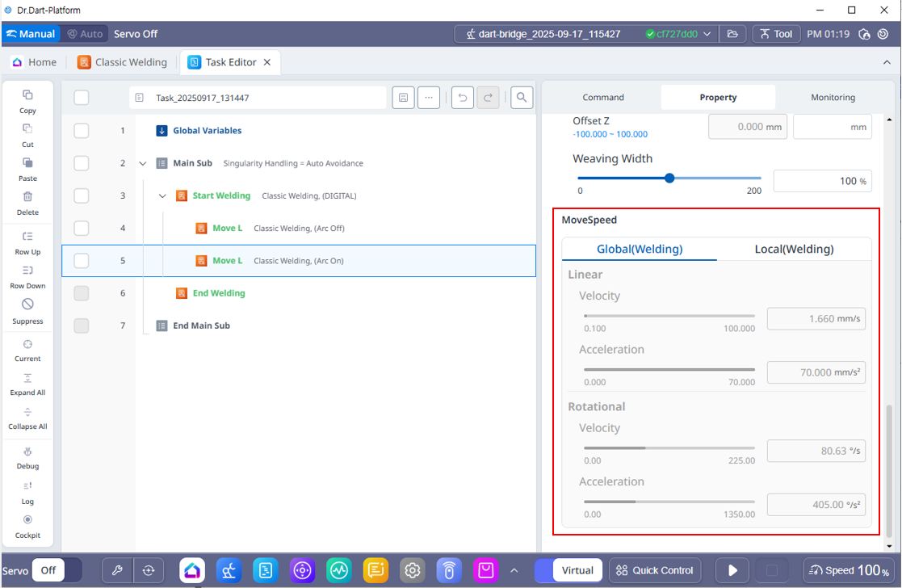The width and height of the screenshot is (902, 588).
Task: Click the Copy icon in left sidebar
Action: (x=27, y=95)
